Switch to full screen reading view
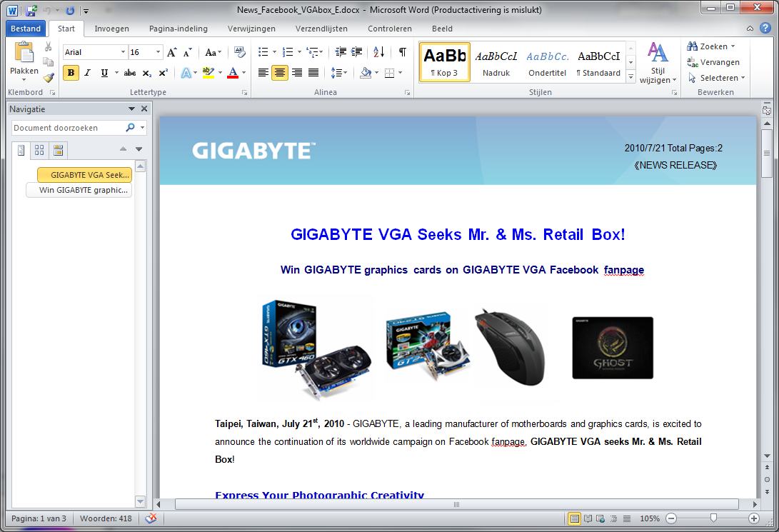This screenshot has height=532, width=779. click(x=588, y=518)
